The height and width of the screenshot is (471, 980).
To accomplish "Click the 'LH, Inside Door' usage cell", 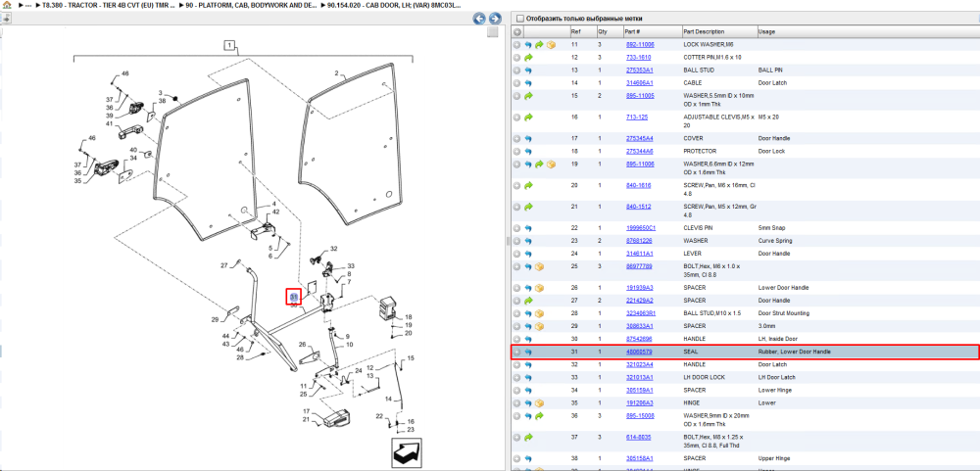I will pyautogui.click(x=777, y=339).
